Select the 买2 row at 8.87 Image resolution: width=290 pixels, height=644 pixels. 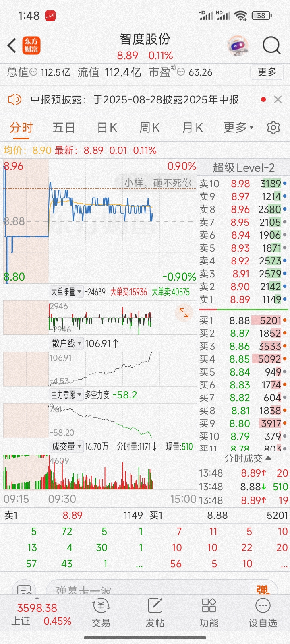click(243, 333)
